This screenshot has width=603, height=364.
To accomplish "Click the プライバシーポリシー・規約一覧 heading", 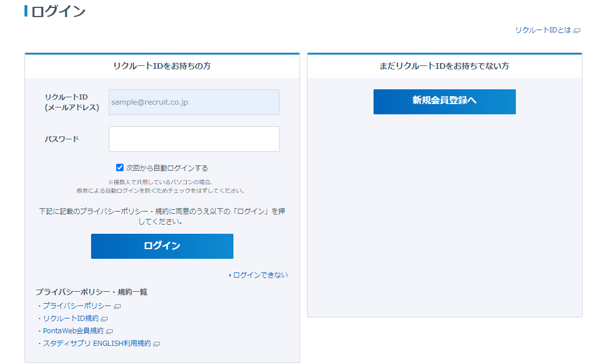I will 92,292.
